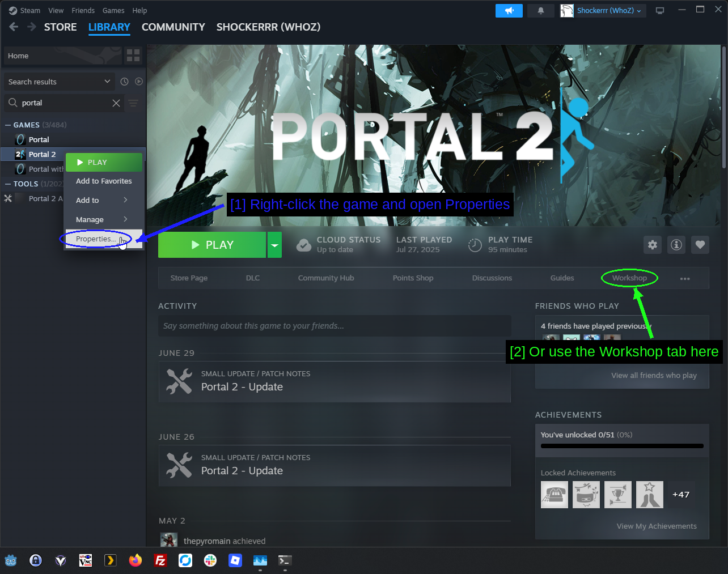This screenshot has height=574, width=728.
Task: Go forward with the navigation arrow
Action: point(32,27)
